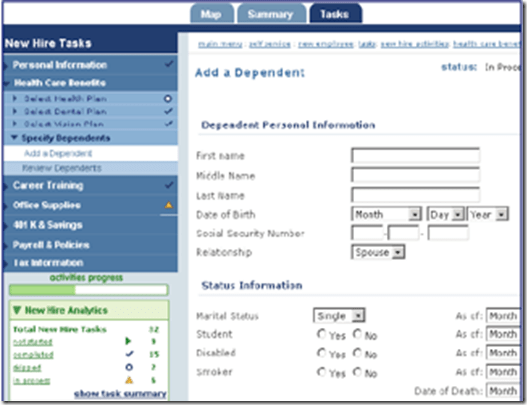The height and width of the screenshot is (405, 527).
Task: Click the Select Health Plan skipped circle icon
Action: pos(168,99)
